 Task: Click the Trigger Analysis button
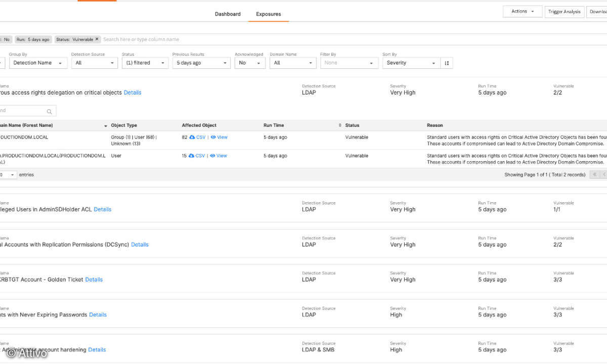tap(565, 12)
